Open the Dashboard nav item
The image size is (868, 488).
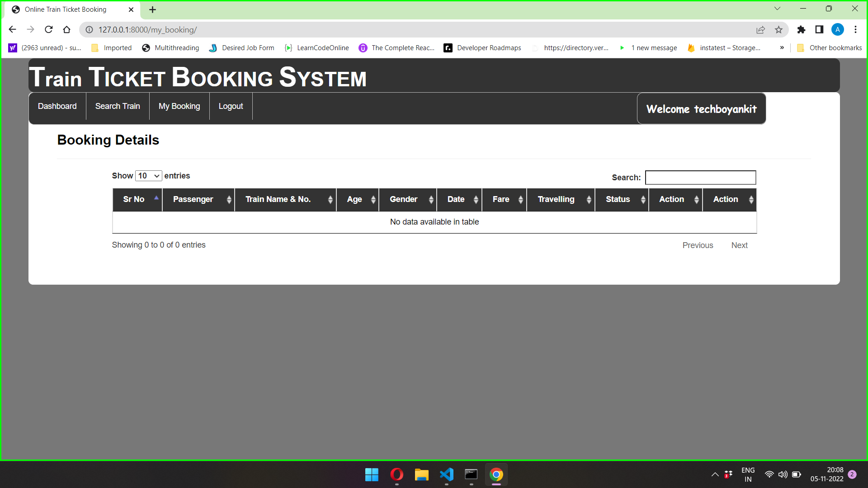tap(57, 106)
